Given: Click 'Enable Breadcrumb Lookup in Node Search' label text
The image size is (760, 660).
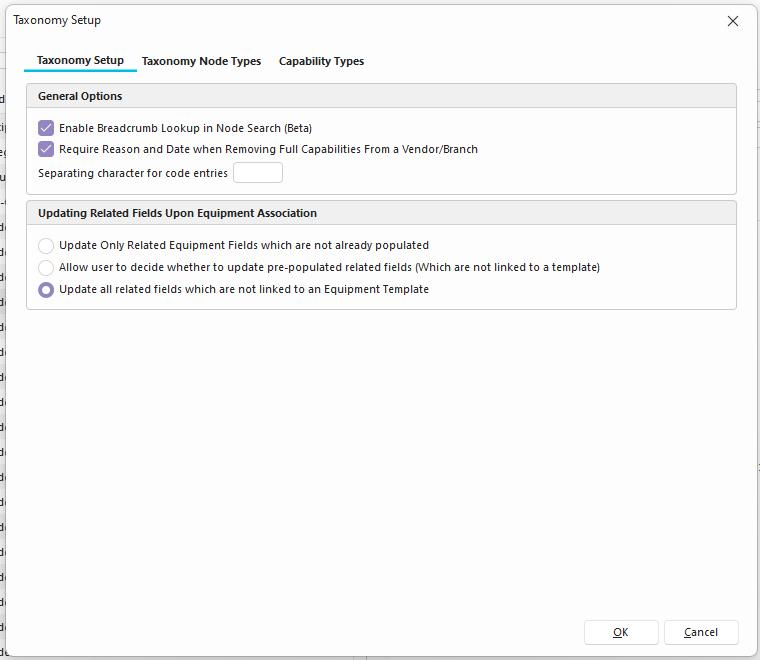Looking at the screenshot, I should coord(185,128).
